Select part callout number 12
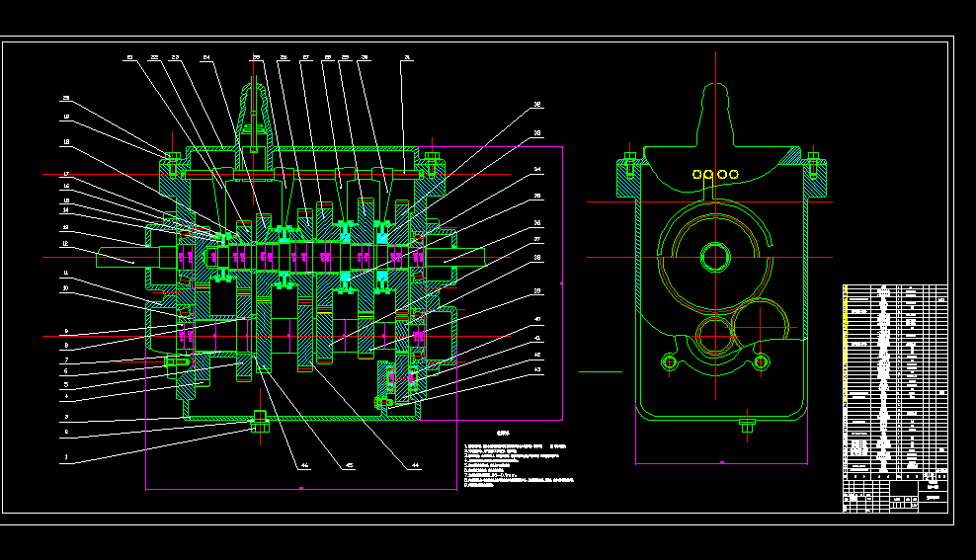This screenshot has width=976, height=560. click(66, 244)
